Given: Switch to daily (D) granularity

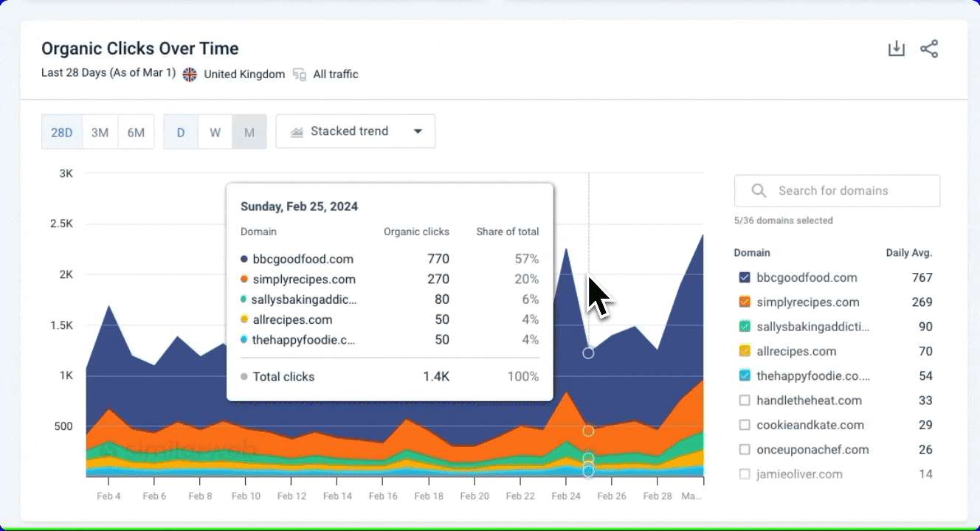Looking at the screenshot, I should click(181, 132).
